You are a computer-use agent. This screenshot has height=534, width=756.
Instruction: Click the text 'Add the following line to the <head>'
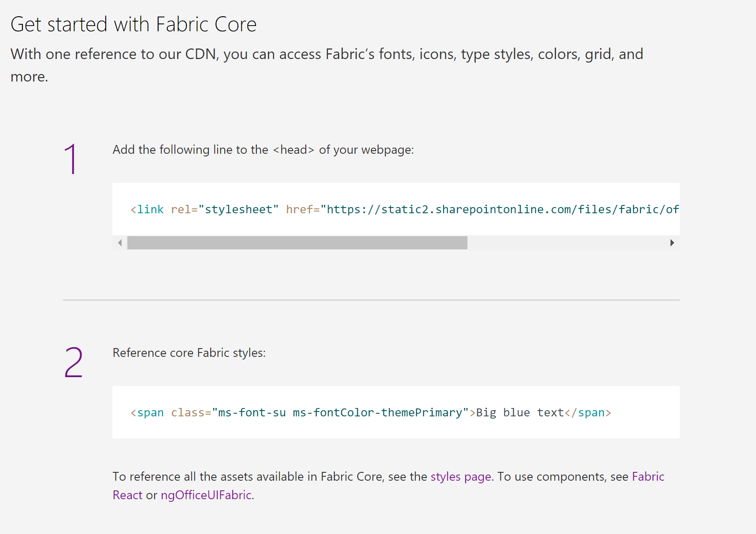213,150
